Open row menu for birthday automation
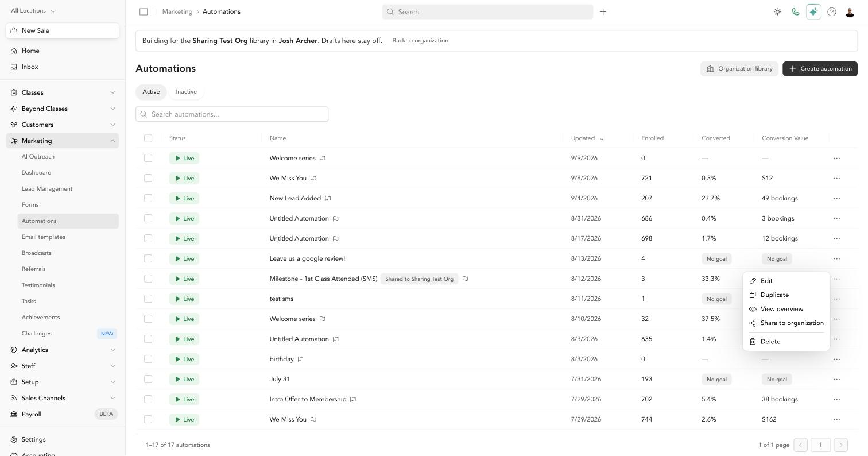 point(836,359)
